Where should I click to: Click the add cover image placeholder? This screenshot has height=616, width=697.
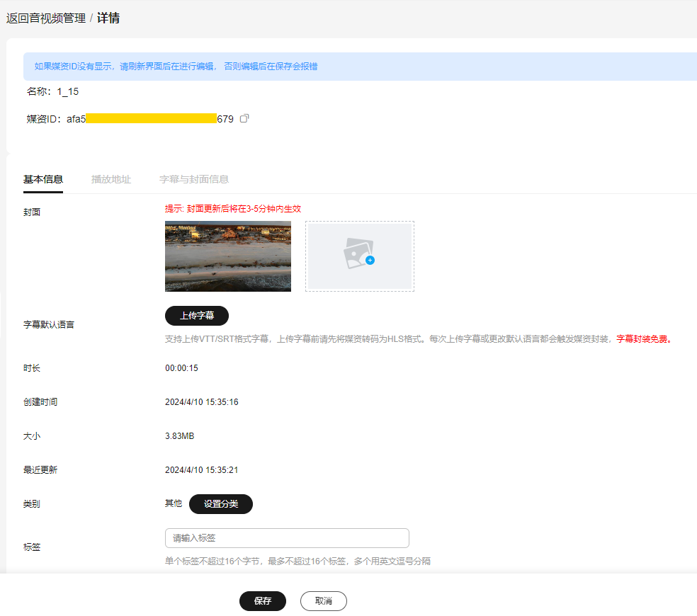[360, 256]
